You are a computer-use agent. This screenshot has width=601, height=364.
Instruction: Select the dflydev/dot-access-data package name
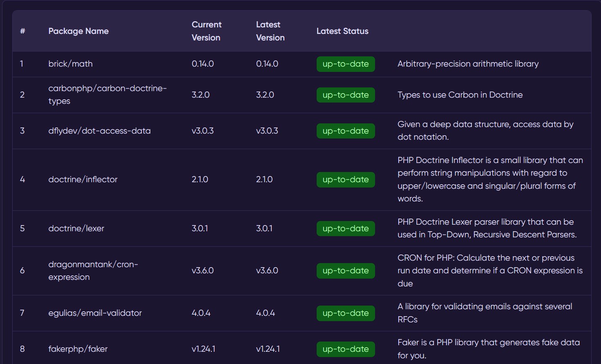pos(99,131)
